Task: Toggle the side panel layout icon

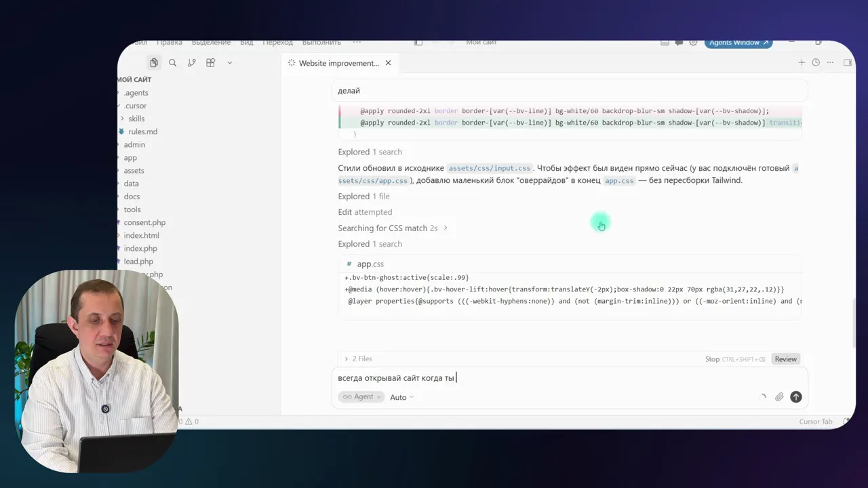Action: [x=847, y=62]
